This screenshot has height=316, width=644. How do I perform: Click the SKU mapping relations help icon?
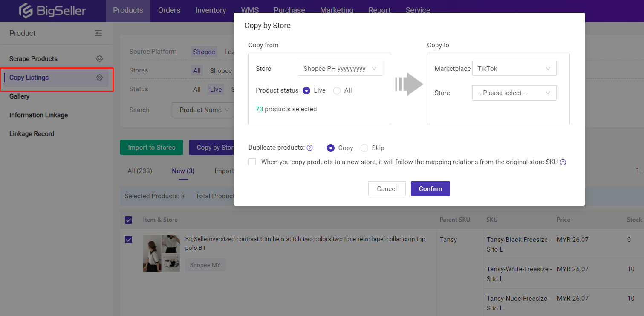point(563,162)
